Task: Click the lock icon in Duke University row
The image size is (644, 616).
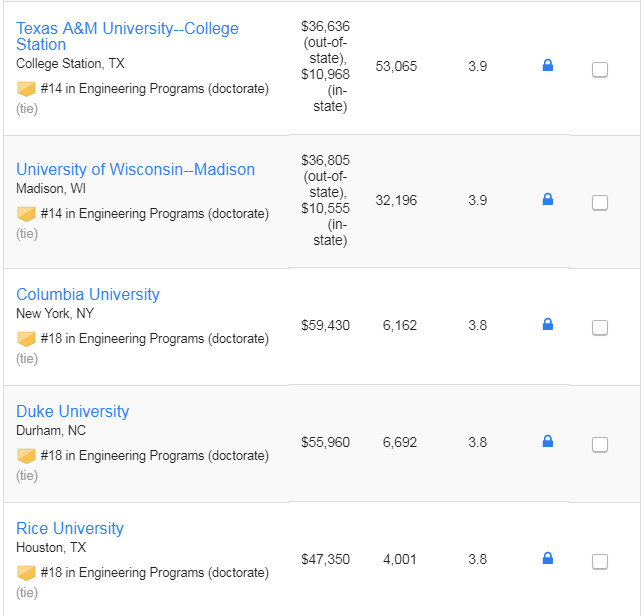Action: click(x=547, y=441)
